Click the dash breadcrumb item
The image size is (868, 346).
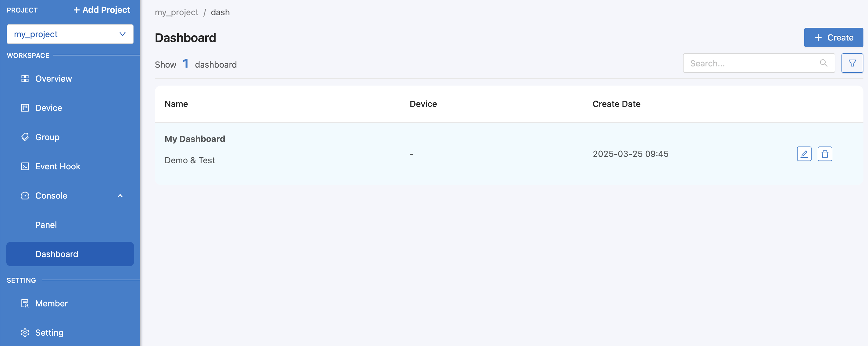pyautogui.click(x=220, y=12)
